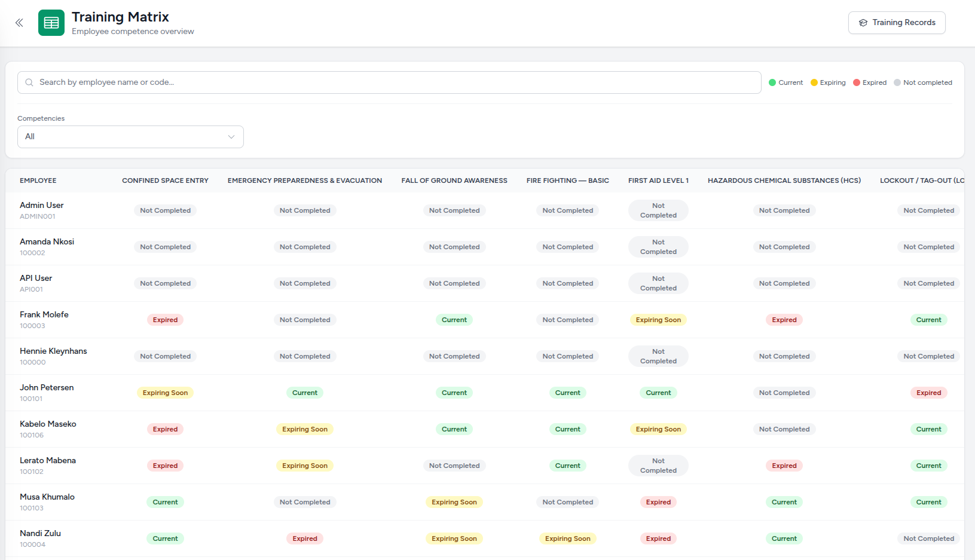Sort by Confined Space Entry column header
The image size is (975, 560).
[x=165, y=180]
